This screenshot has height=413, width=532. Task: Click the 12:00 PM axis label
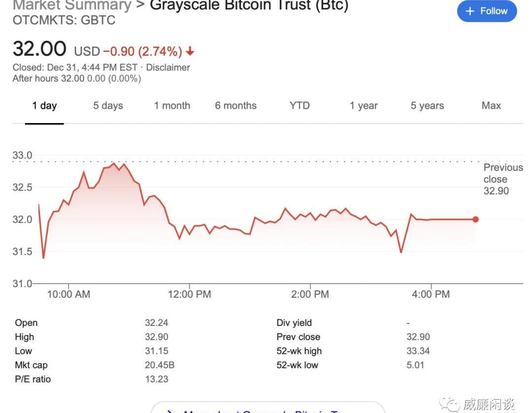(190, 294)
